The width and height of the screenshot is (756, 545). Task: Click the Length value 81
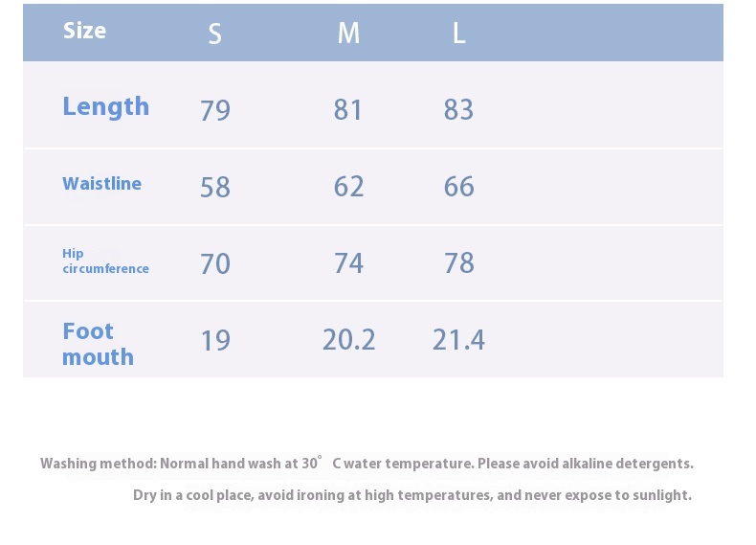pyautogui.click(x=348, y=110)
